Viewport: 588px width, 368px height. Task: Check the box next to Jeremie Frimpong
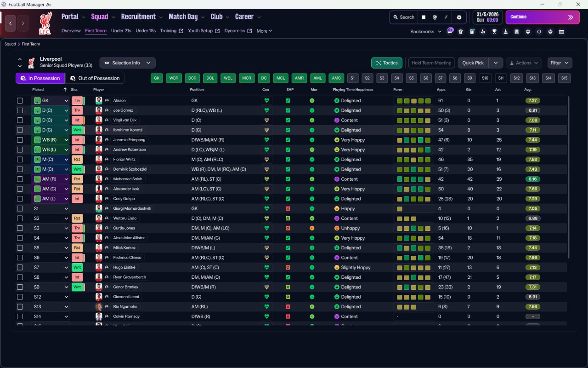pos(20,140)
